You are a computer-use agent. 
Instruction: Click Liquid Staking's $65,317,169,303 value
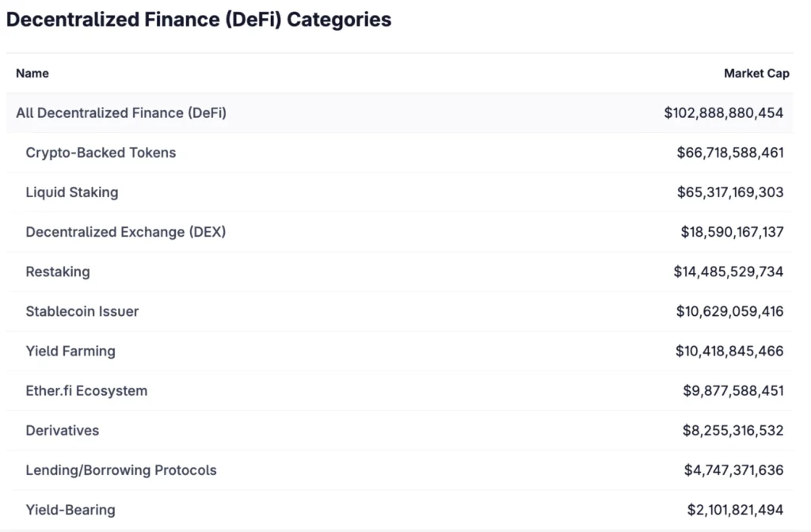[730, 192]
